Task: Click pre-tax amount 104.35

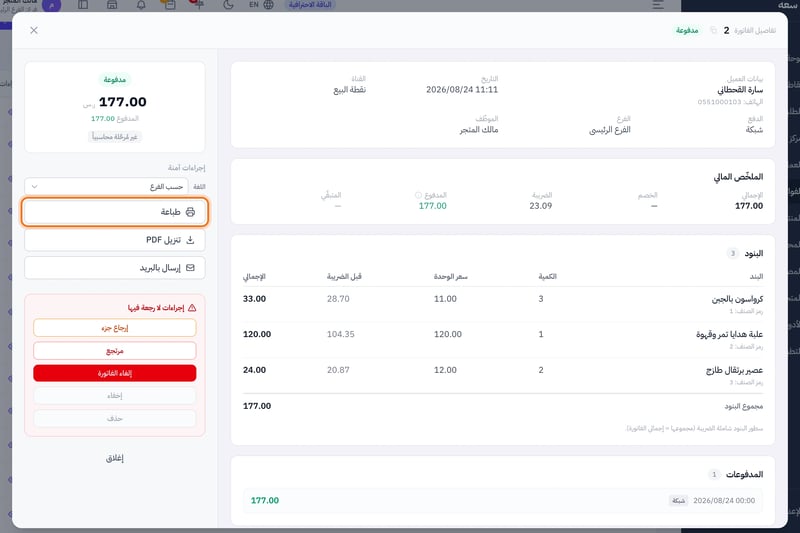Action: [x=341, y=335]
